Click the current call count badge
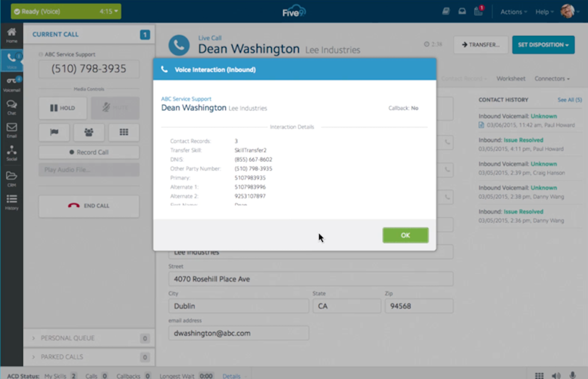Image resolution: width=588 pixels, height=379 pixels. 145,35
